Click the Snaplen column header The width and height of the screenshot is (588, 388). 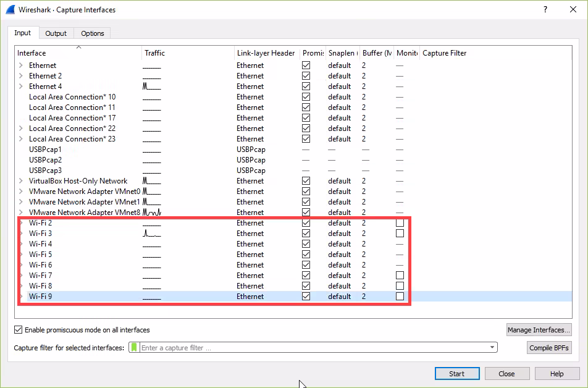pyautogui.click(x=343, y=53)
